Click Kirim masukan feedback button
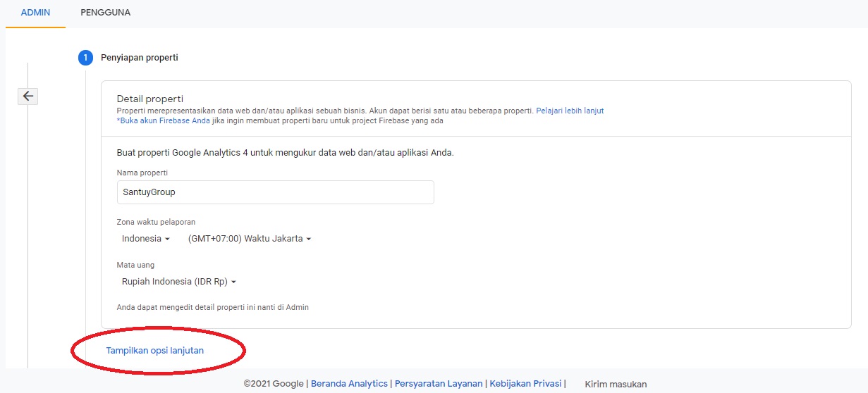Viewport: 868px width, 393px height. (616, 384)
